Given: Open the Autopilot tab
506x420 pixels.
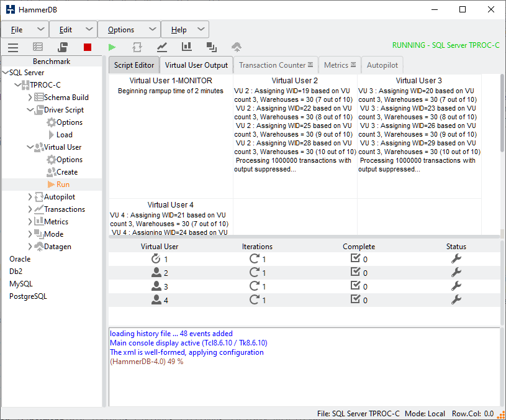Looking at the screenshot, I should [382, 65].
